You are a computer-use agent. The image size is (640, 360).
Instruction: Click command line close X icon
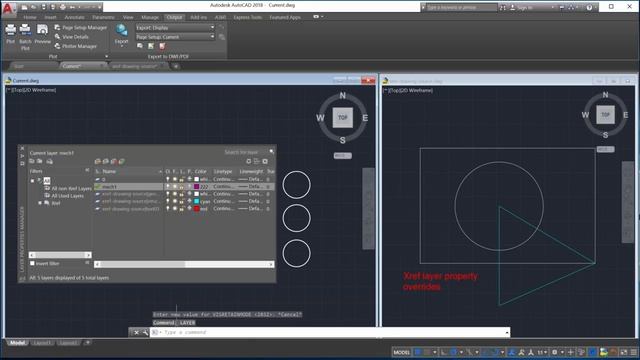point(136,333)
